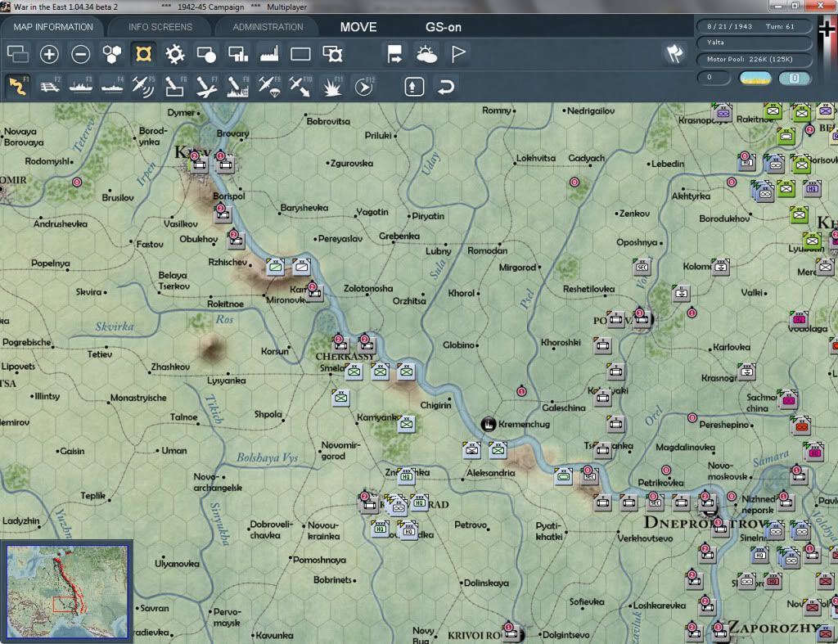Click the GS-on status label
Image resolution: width=838 pixels, height=644 pixels.
443,27
